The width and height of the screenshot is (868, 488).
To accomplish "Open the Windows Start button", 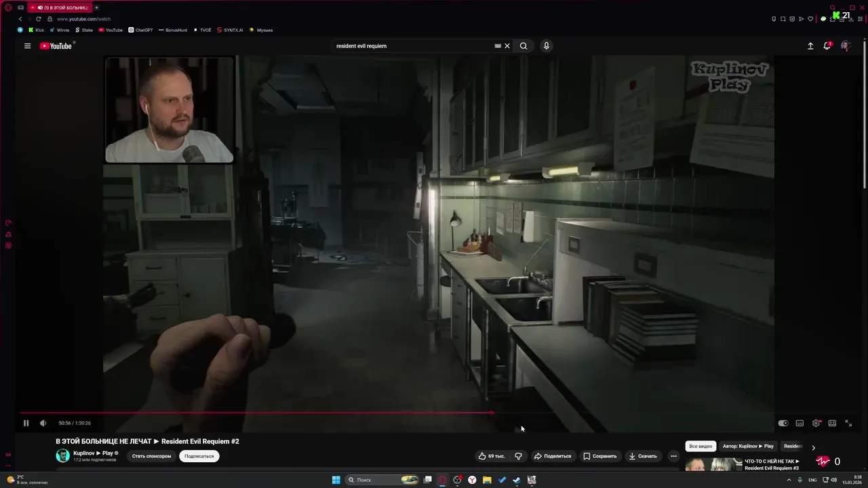I will (336, 480).
